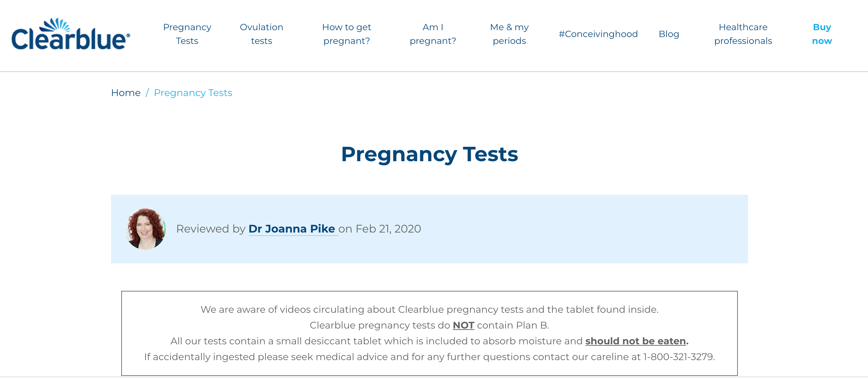The width and height of the screenshot is (868, 380).
Task: Open the Ovulation tests menu item
Action: coord(261,34)
